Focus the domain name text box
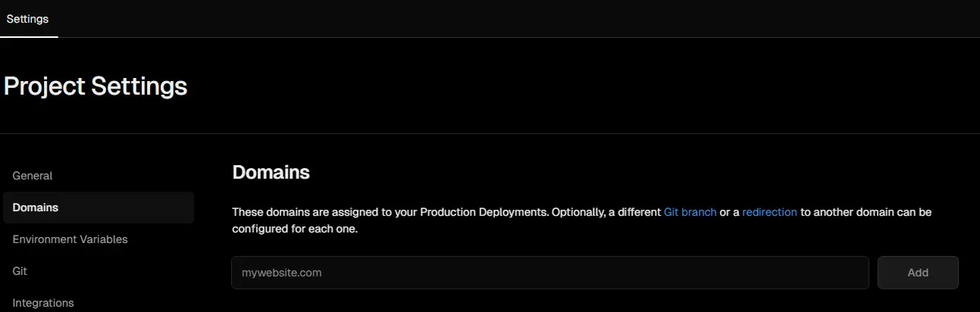The width and height of the screenshot is (980, 312). point(550,273)
